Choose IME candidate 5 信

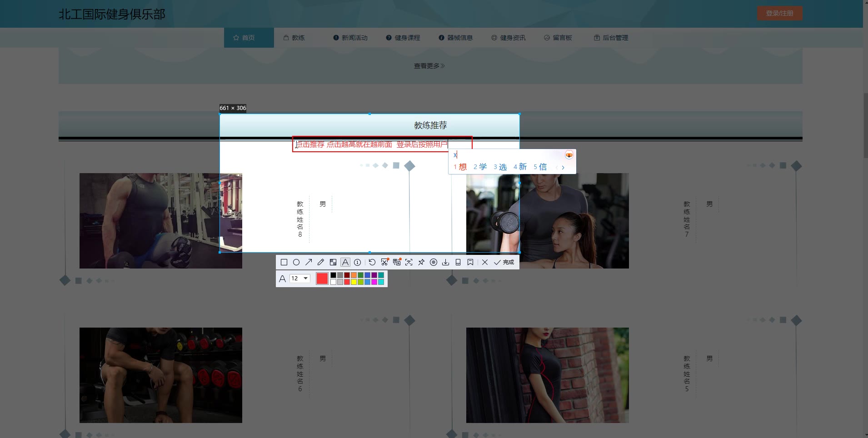click(x=540, y=167)
